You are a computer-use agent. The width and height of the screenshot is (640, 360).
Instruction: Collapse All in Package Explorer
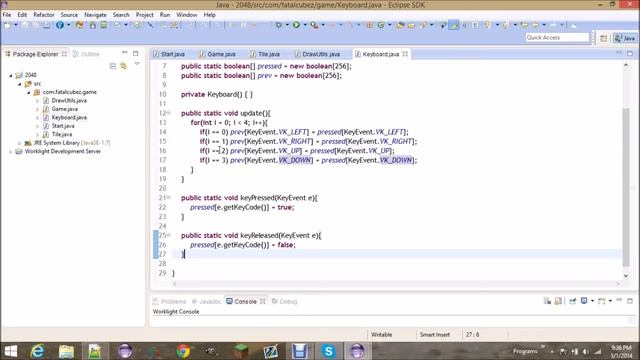click(x=113, y=66)
